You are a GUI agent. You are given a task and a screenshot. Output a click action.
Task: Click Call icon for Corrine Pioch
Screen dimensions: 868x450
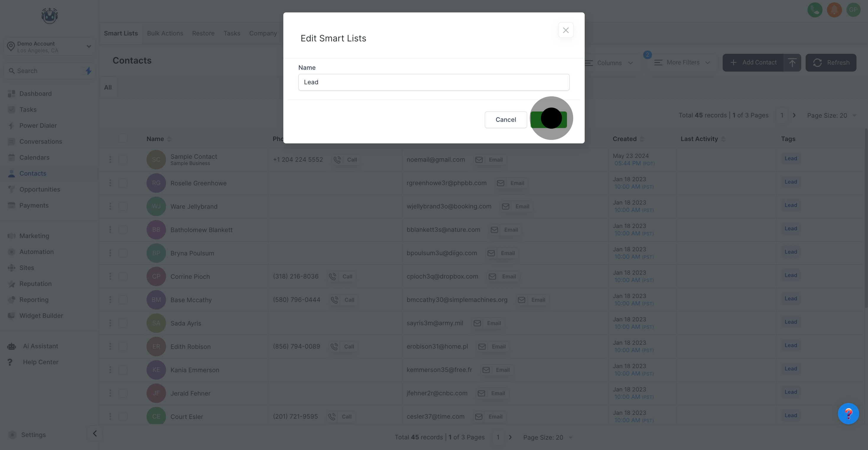[x=333, y=277]
